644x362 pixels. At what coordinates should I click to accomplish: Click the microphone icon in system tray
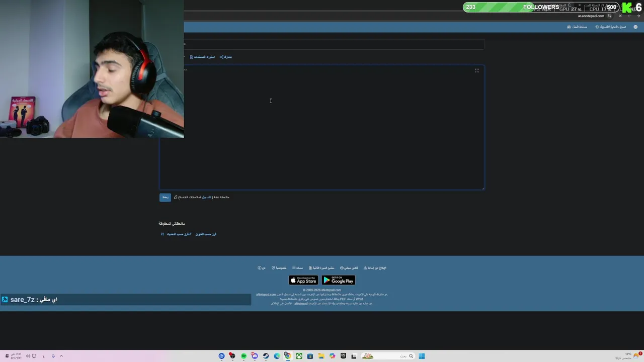point(53,356)
